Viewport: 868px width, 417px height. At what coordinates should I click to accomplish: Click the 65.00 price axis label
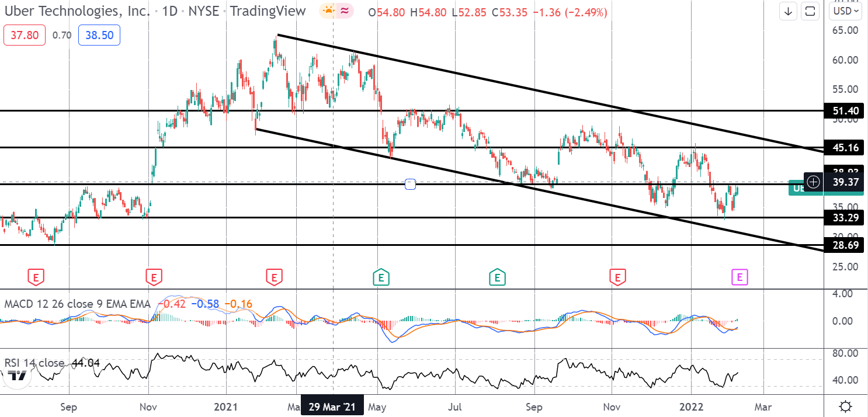[x=845, y=30]
